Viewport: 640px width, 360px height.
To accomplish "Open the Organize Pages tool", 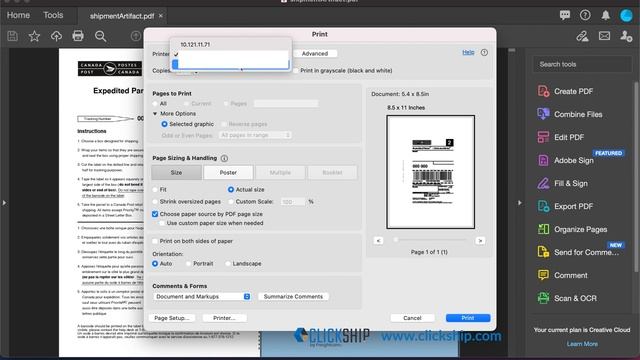I will (572, 229).
